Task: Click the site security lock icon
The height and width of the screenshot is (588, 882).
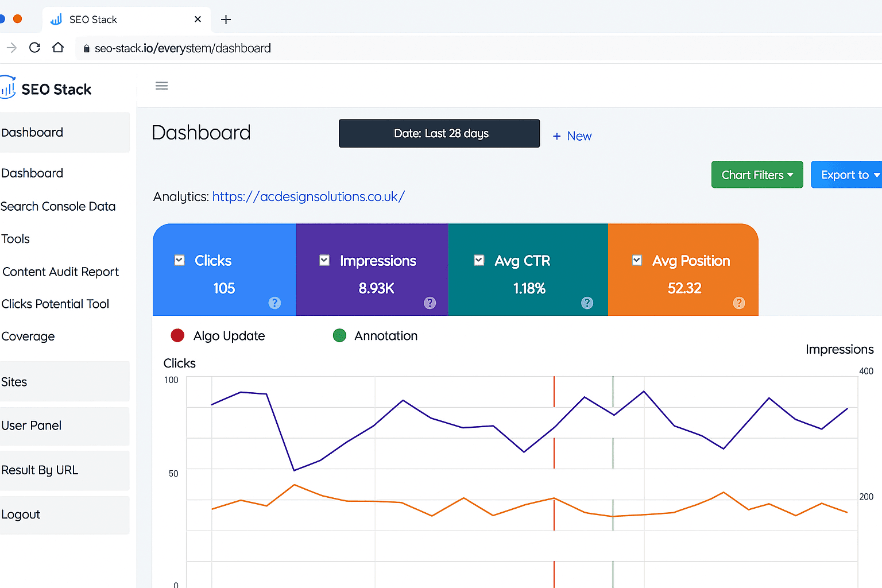Action: 86,48
